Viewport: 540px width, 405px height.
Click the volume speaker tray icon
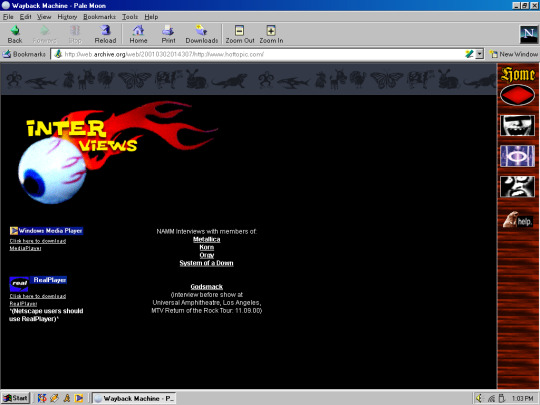pyautogui.click(x=479, y=398)
